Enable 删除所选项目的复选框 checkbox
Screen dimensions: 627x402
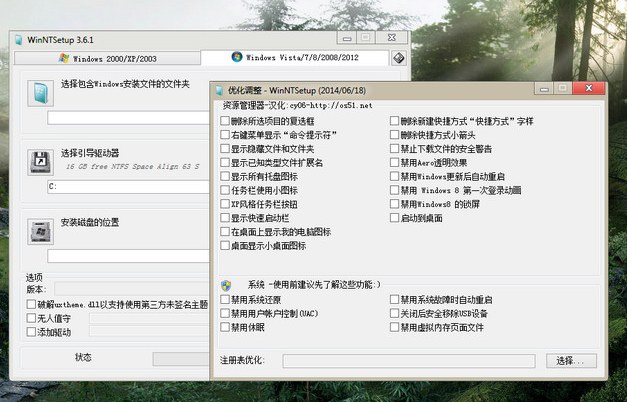click(225, 121)
